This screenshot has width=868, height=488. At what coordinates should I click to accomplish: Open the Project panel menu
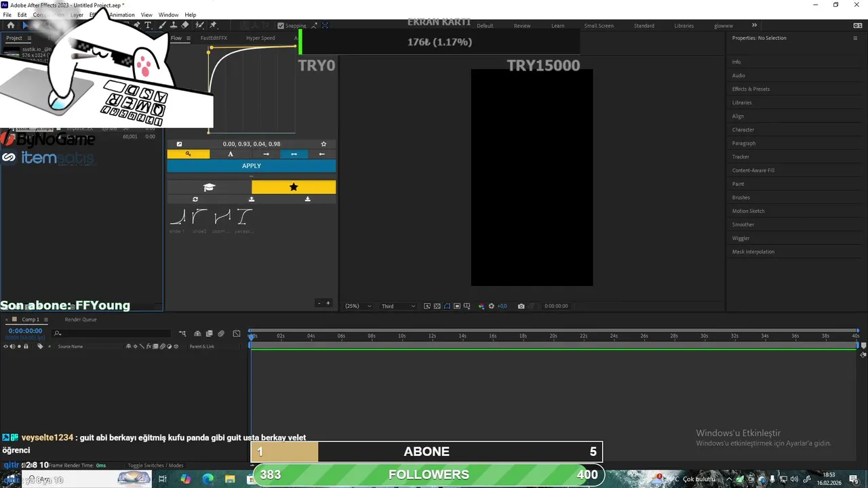(28, 38)
